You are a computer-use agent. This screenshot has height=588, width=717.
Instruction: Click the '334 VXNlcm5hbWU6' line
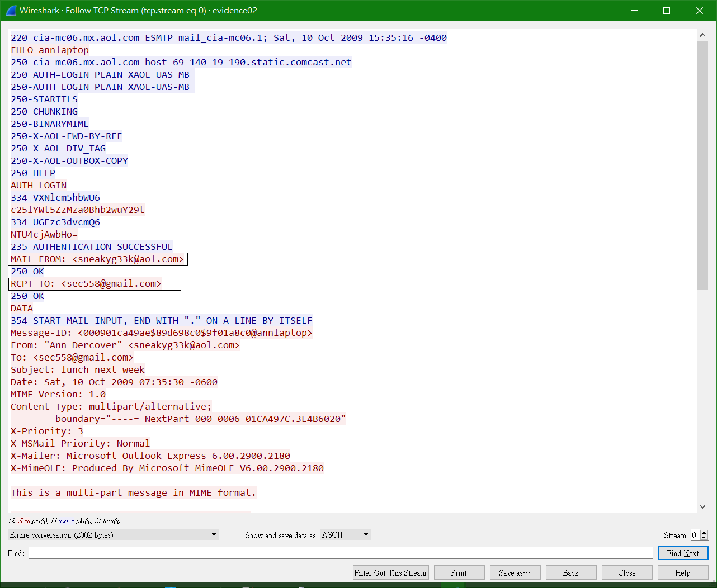55,197
